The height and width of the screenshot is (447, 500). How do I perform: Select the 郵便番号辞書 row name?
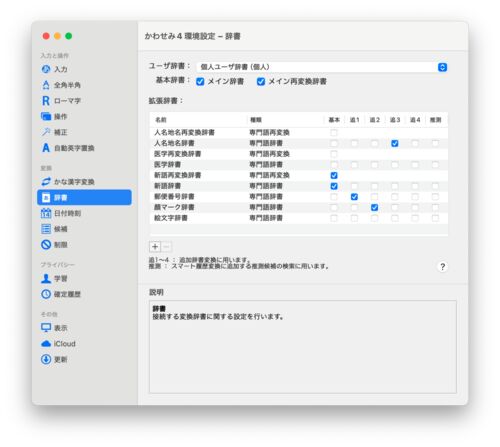click(174, 197)
